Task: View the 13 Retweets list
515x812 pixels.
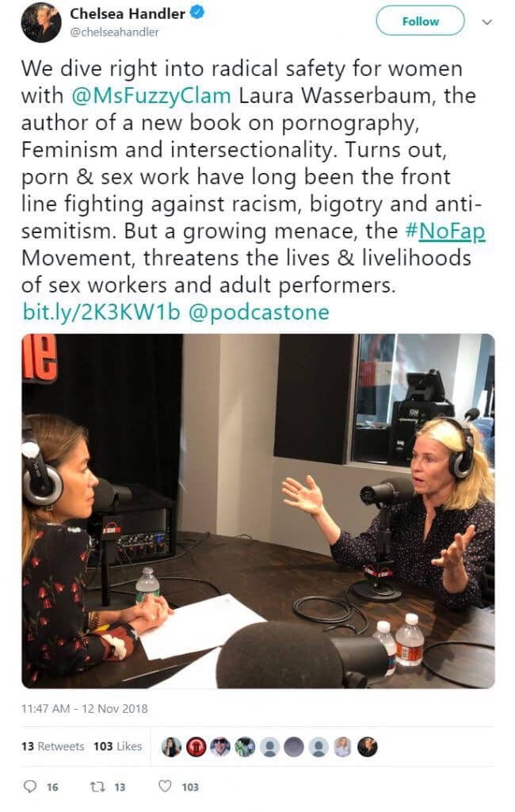Action: [x=53, y=746]
